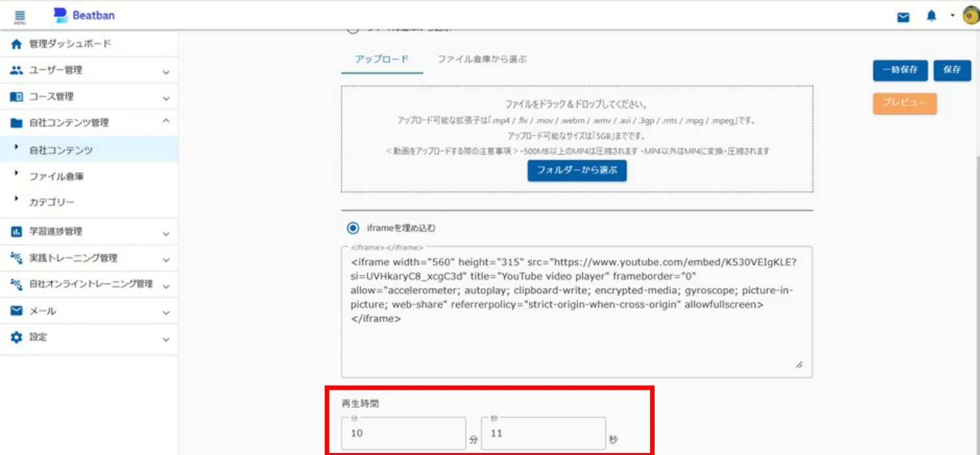
Task: Click the フォルダーから選ぶ button
Action: pyautogui.click(x=577, y=170)
